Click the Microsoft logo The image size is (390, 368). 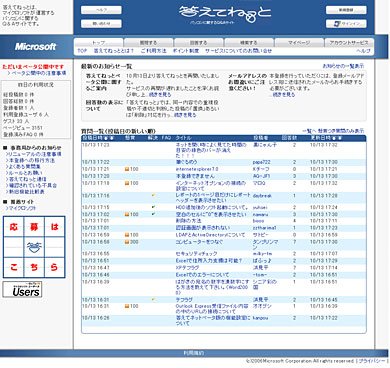(35, 47)
